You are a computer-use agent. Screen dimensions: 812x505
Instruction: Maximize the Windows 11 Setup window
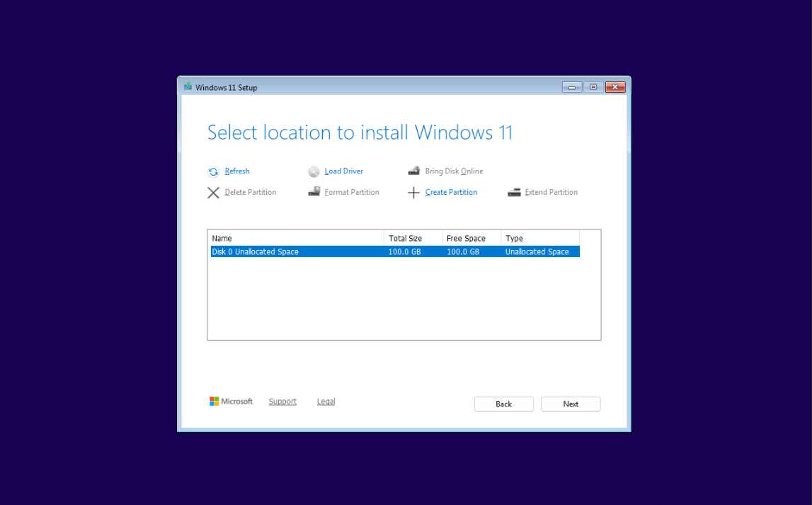[x=593, y=87]
